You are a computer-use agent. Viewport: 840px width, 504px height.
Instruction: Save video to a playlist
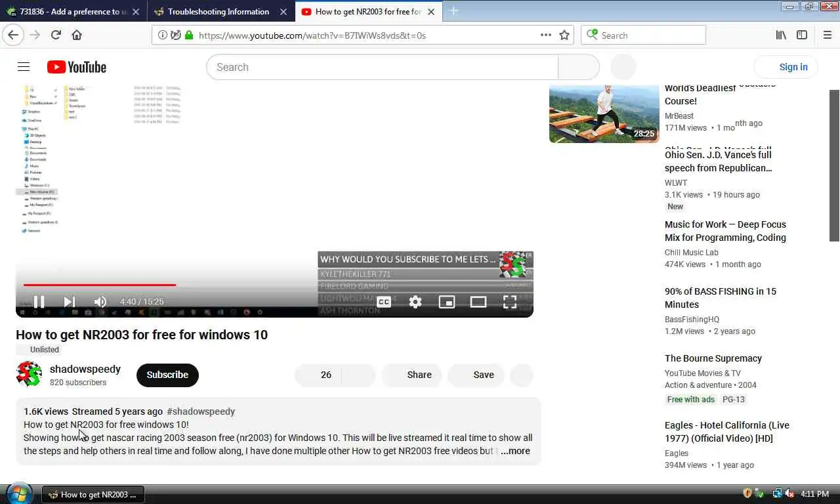[x=476, y=375]
